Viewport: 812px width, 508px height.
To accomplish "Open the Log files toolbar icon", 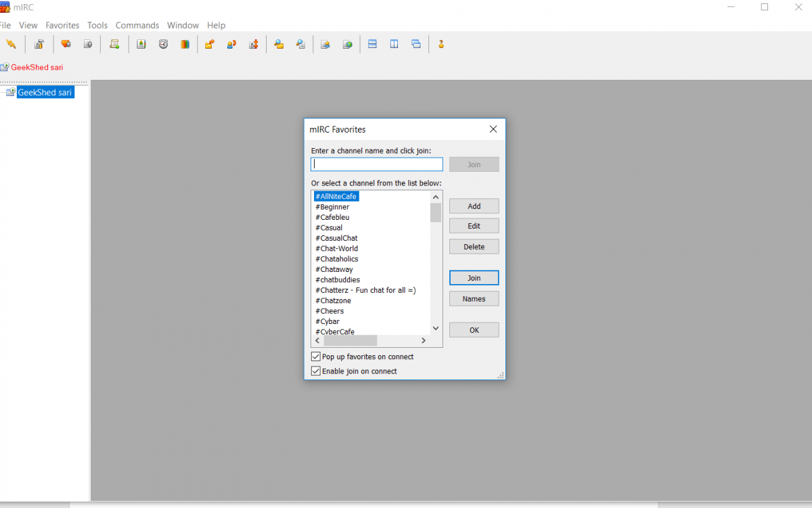I will 300,45.
